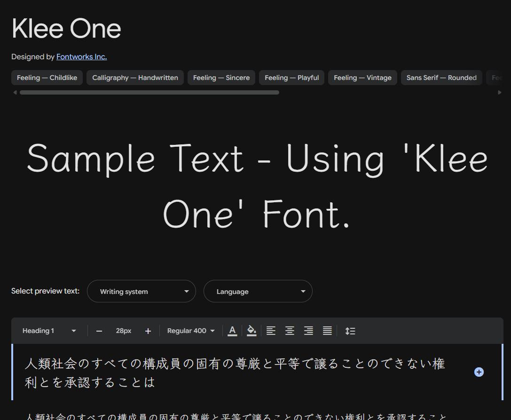Image resolution: width=511 pixels, height=420 pixels.
Task: Open the background fill color picker
Action: pyautogui.click(x=252, y=331)
